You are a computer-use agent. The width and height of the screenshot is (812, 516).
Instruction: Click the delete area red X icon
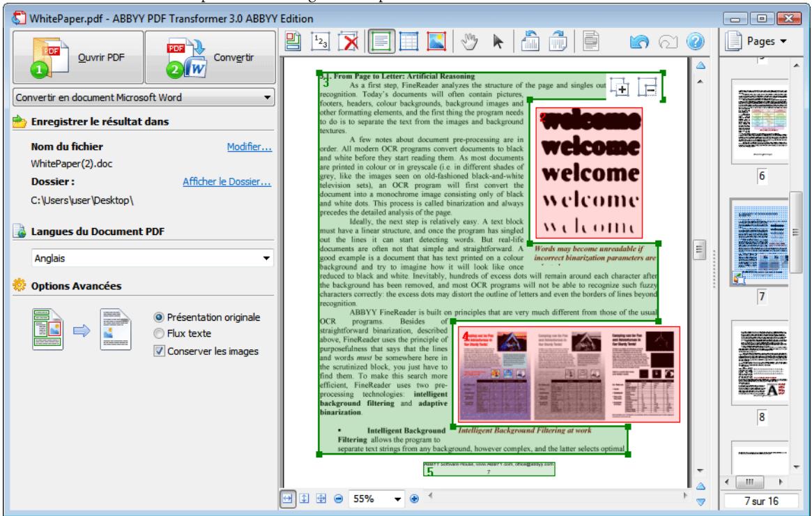[x=348, y=41]
